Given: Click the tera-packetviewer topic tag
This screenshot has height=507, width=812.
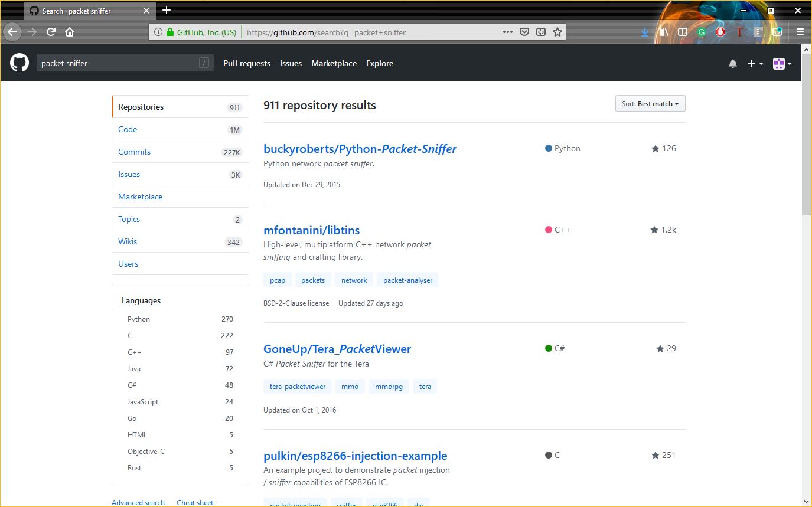Looking at the screenshot, I should pos(298,387).
